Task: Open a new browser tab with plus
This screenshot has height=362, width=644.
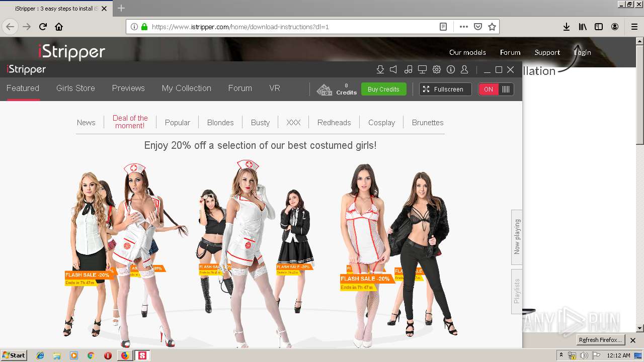Action: [x=121, y=8]
